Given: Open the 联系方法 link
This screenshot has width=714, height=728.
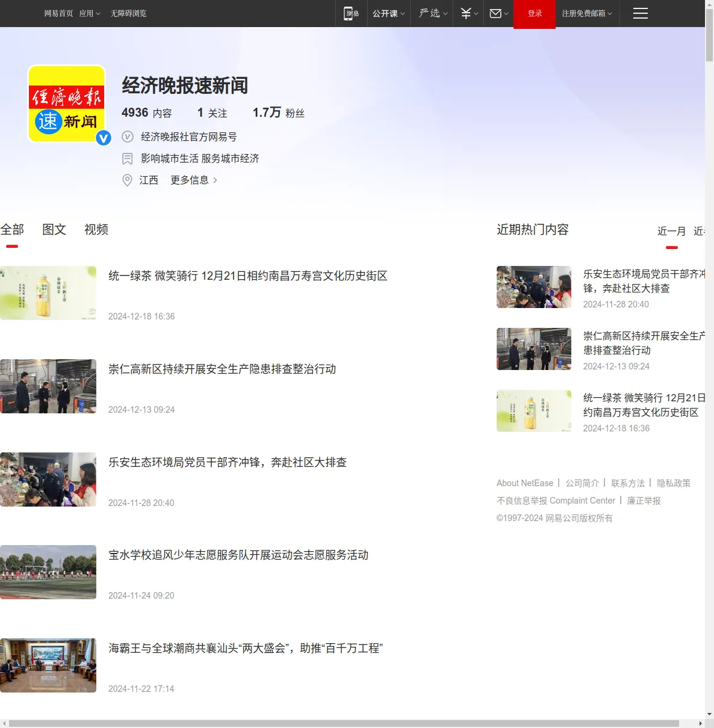Looking at the screenshot, I should 628,483.
